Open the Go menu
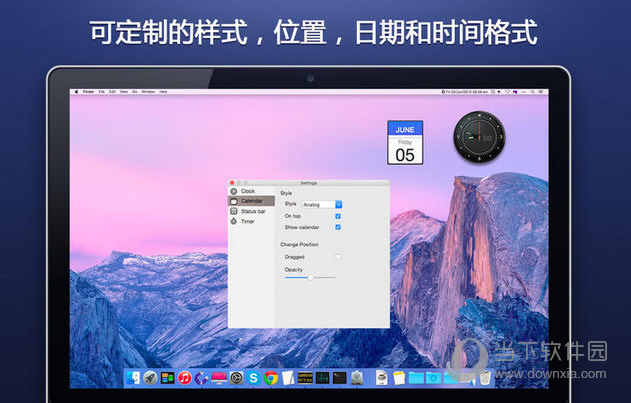This screenshot has height=403, width=631. click(x=134, y=92)
